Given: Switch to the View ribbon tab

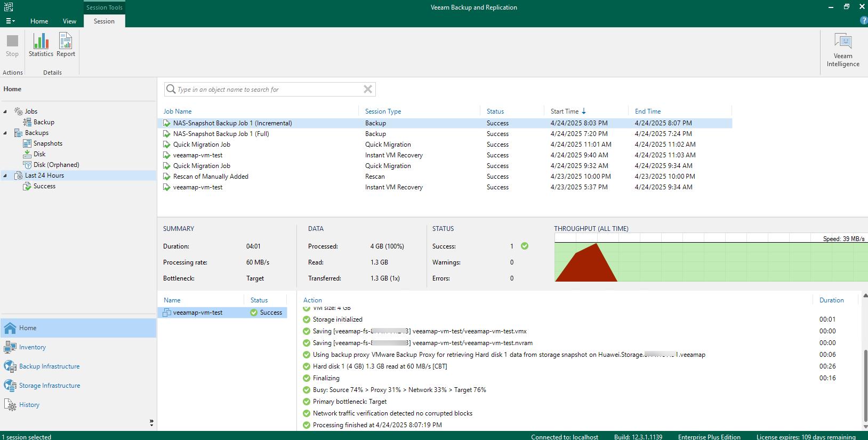Looking at the screenshot, I should click(69, 21).
